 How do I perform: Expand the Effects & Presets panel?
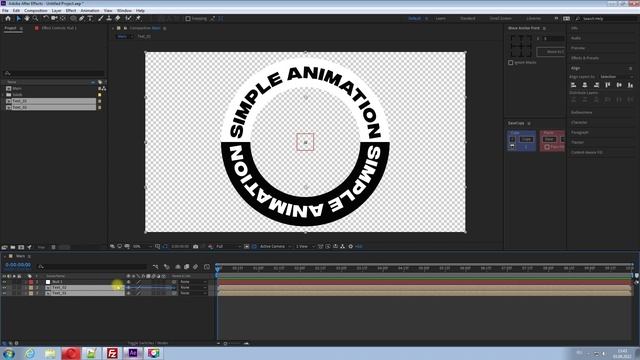585,58
